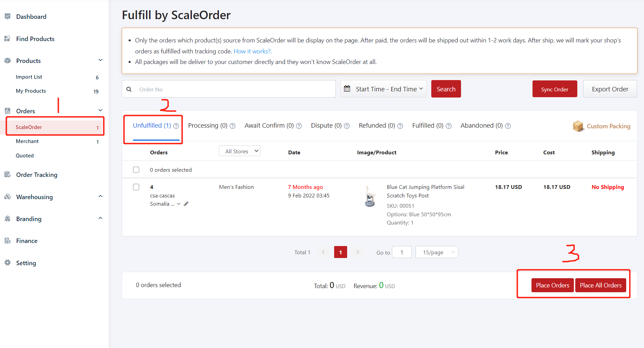The height and width of the screenshot is (348, 644).
Task: Click the Search button
Action: pos(446,89)
